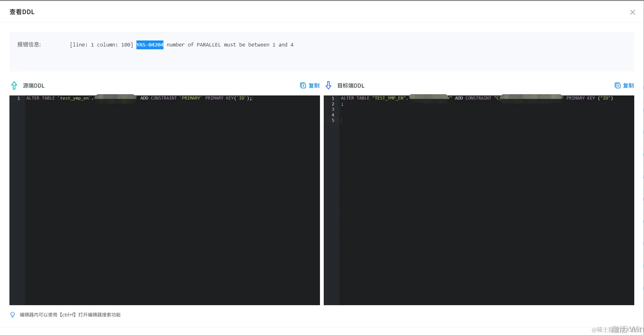
Task: Click PRIMARY KEY ("ID") in the target DDL
Action: (590, 98)
